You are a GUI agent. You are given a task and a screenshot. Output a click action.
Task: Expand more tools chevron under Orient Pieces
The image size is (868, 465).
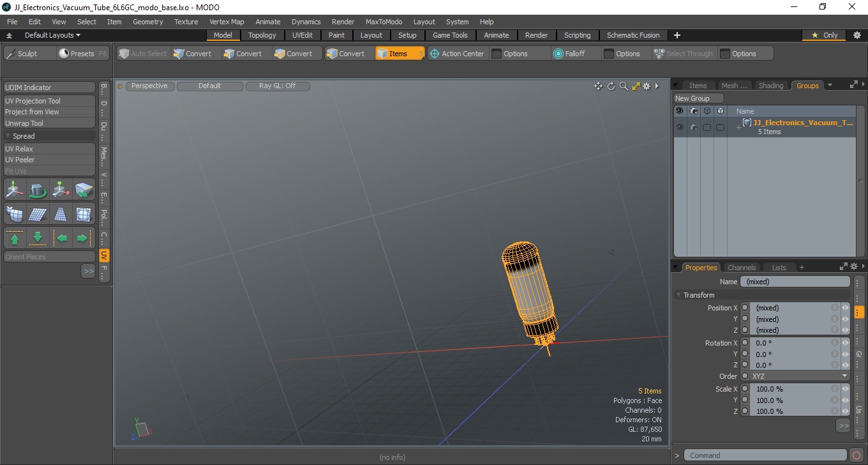point(88,271)
